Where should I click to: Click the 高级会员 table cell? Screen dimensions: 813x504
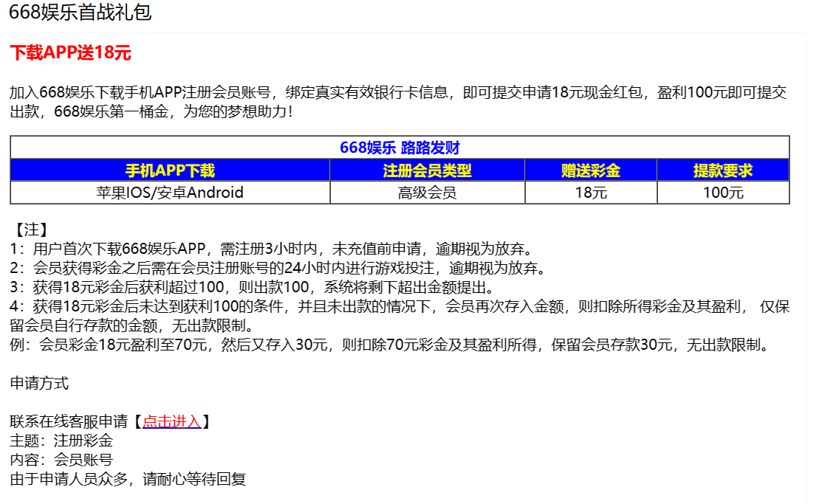[x=427, y=193]
